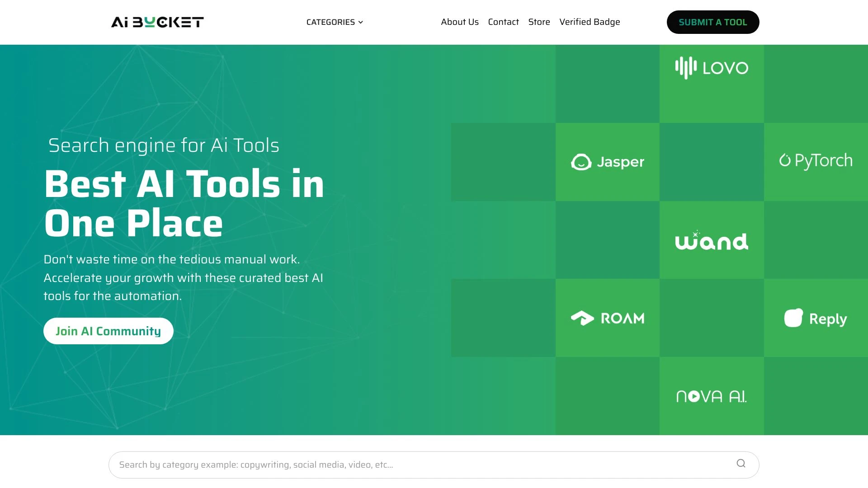This screenshot has width=868, height=488.
Task: Click the Contact menu item
Action: coord(503,22)
